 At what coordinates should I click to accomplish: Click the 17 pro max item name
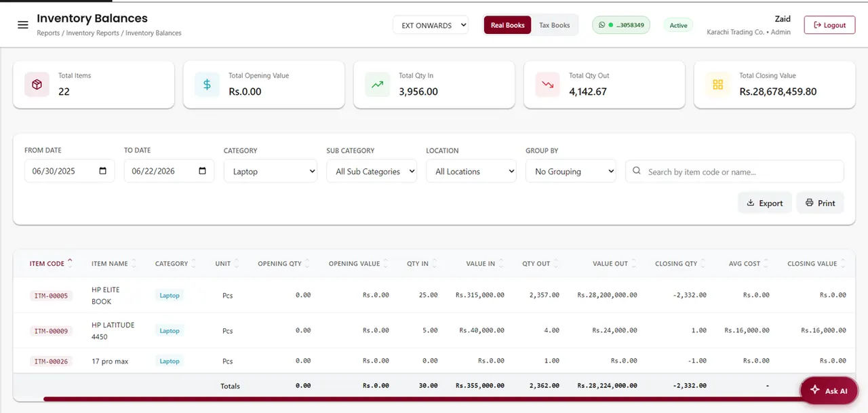pyautogui.click(x=110, y=361)
